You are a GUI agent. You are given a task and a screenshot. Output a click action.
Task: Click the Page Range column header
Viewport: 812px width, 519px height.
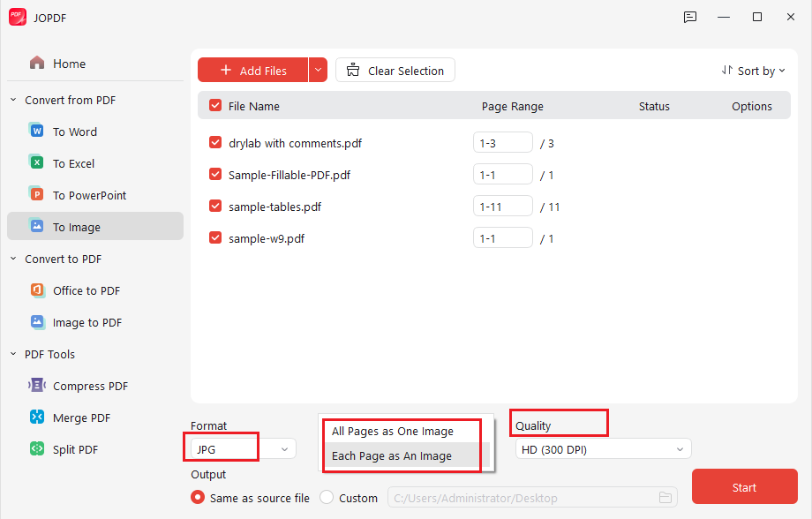click(512, 106)
